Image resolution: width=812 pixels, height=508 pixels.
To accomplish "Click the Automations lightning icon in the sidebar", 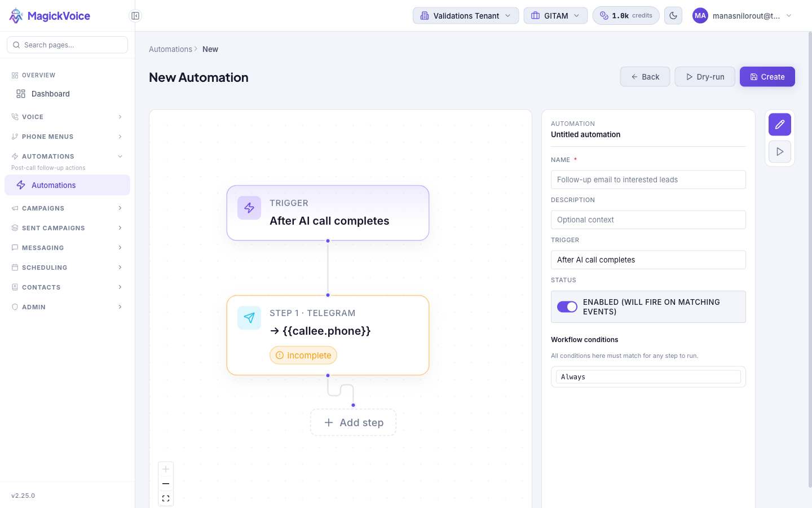I will tap(21, 185).
